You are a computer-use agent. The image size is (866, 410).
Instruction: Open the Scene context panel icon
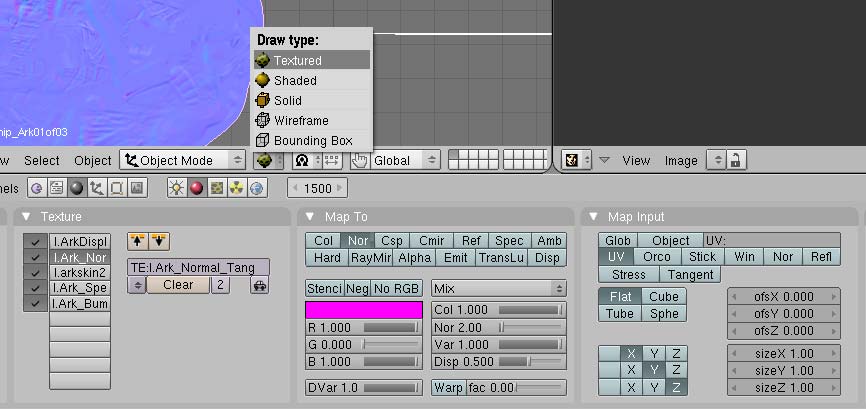(x=137, y=188)
